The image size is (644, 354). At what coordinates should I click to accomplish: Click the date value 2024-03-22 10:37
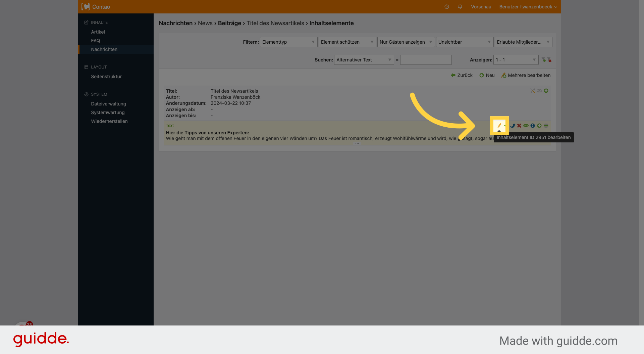click(x=231, y=103)
